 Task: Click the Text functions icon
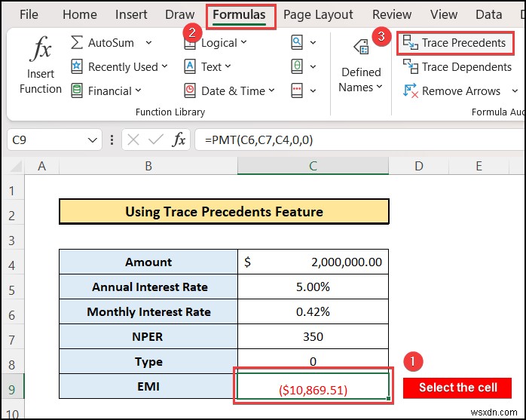tap(190, 66)
